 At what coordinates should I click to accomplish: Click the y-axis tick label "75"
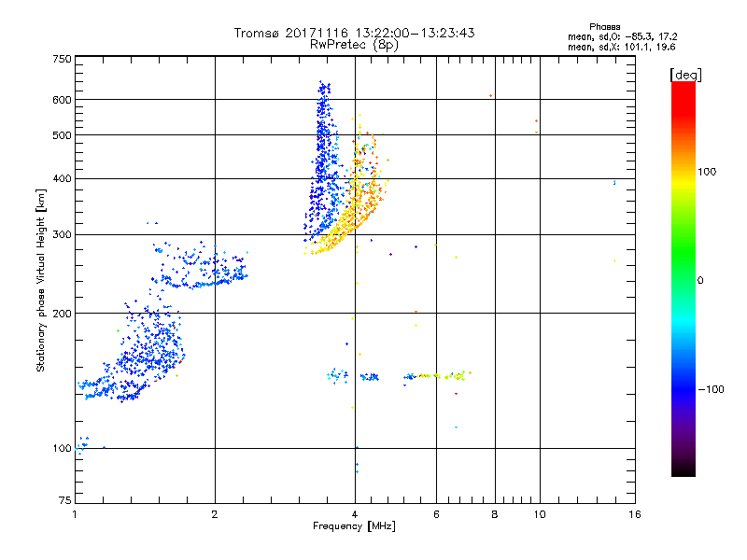[65, 500]
